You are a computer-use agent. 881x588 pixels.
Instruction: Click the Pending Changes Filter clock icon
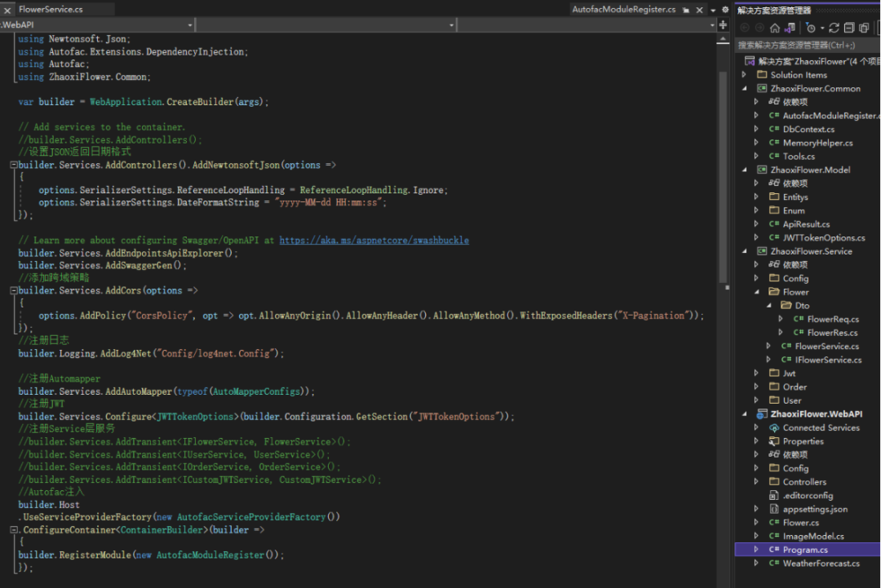pyautogui.click(x=811, y=28)
